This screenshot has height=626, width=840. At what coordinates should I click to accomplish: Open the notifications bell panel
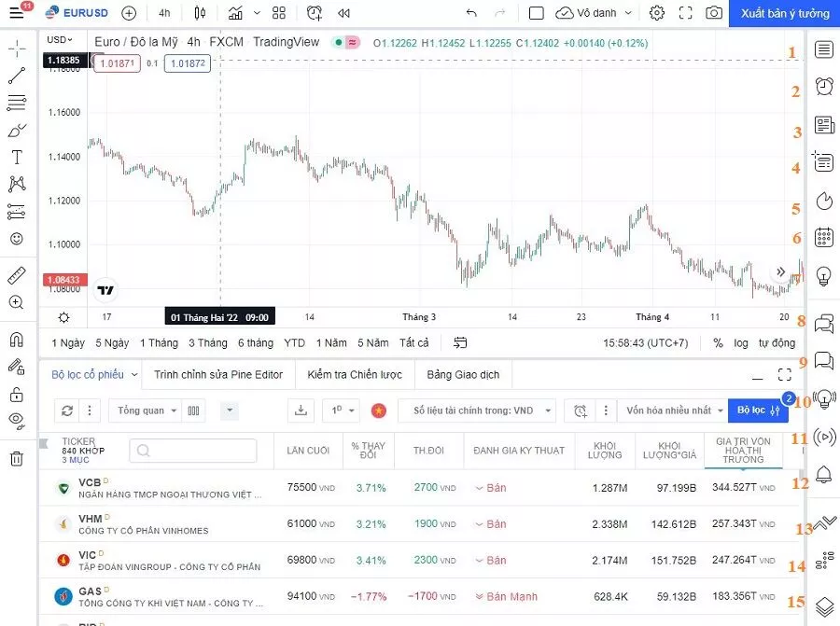824,474
